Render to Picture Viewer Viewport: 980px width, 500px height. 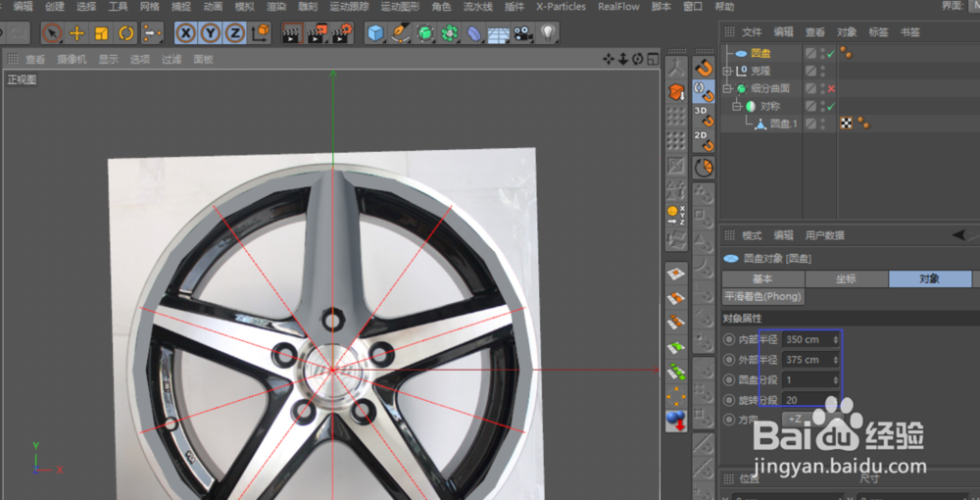point(317,33)
